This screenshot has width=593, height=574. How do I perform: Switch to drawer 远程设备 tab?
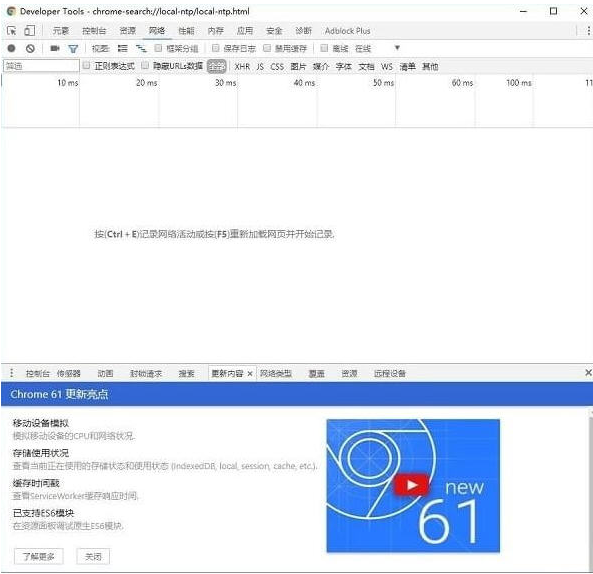click(x=390, y=374)
